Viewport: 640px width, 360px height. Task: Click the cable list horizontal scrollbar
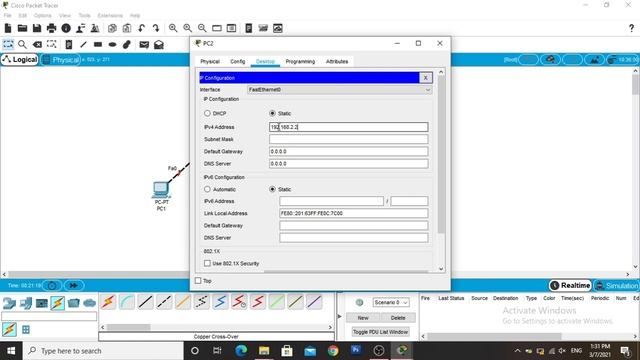(x=129, y=327)
